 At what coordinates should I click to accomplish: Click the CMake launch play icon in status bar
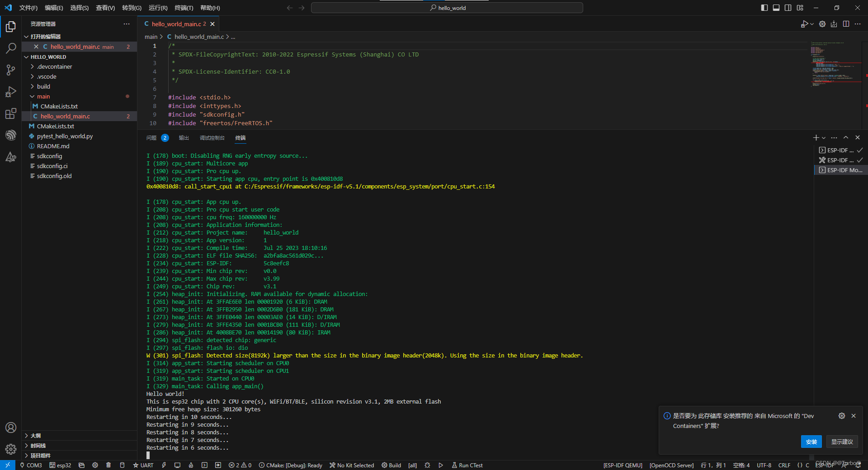[x=441, y=465]
